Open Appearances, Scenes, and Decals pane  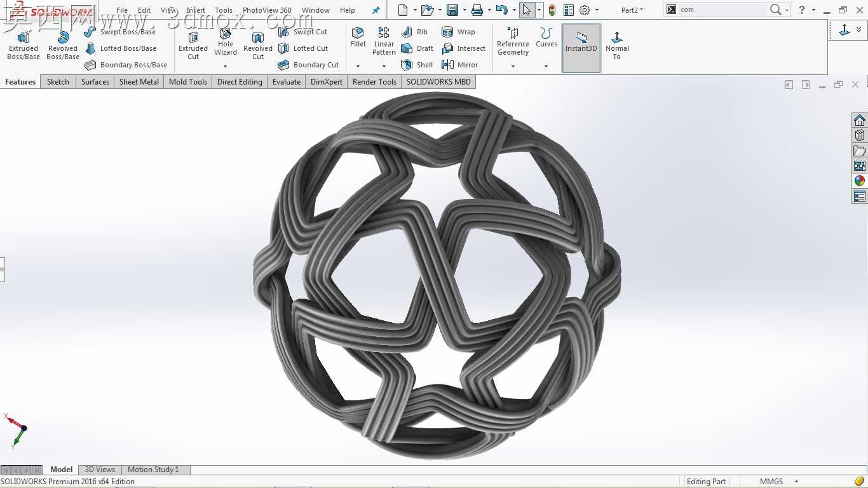click(860, 181)
